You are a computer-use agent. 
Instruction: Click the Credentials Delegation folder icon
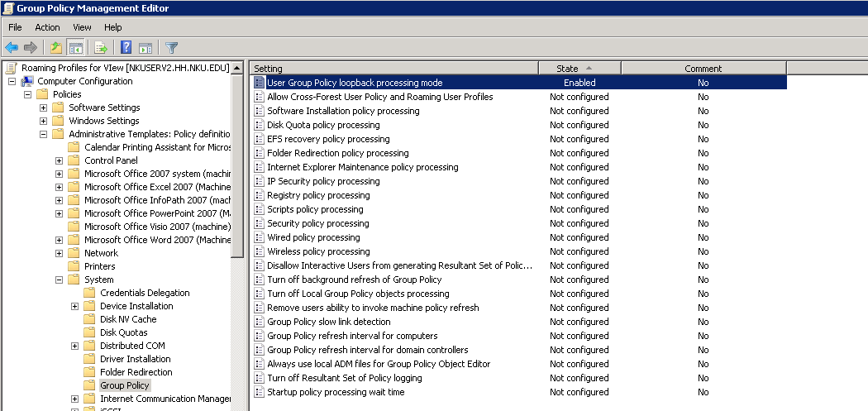(89, 293)
